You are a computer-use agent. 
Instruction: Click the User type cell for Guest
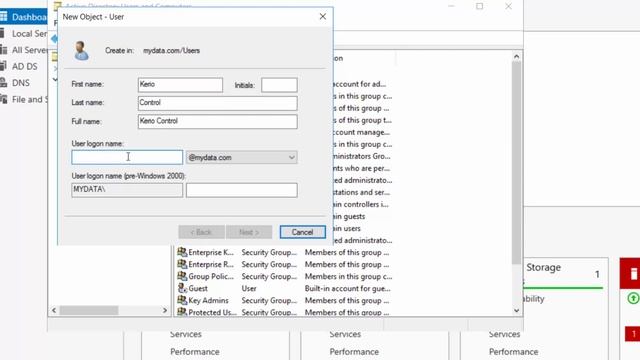(x=249, y=289)
